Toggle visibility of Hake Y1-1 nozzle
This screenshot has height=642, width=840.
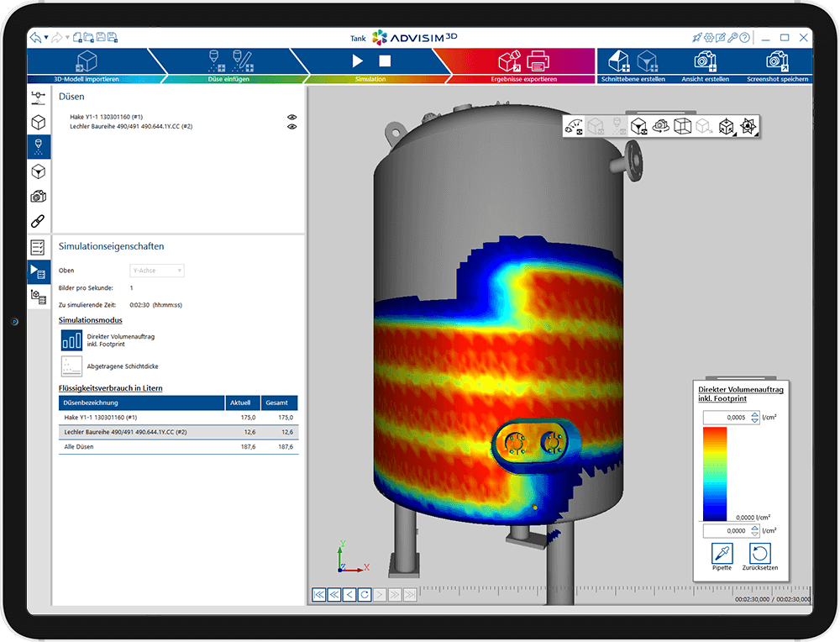(x=292, y=117)
